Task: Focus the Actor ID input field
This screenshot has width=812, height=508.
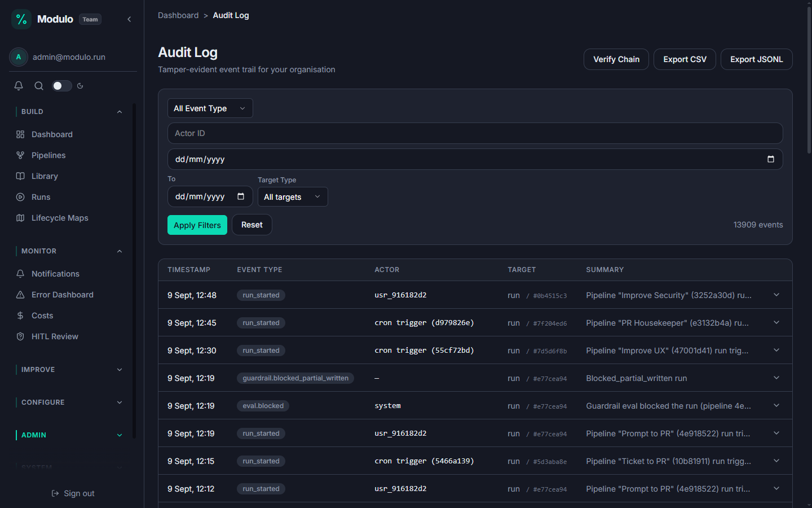Action: [x=475, y=133]
